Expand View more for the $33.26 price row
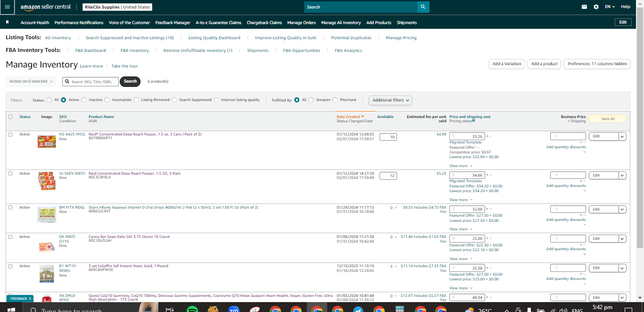Image resolution: width=644 pixels, height=312 pixels. pos(460,166)
